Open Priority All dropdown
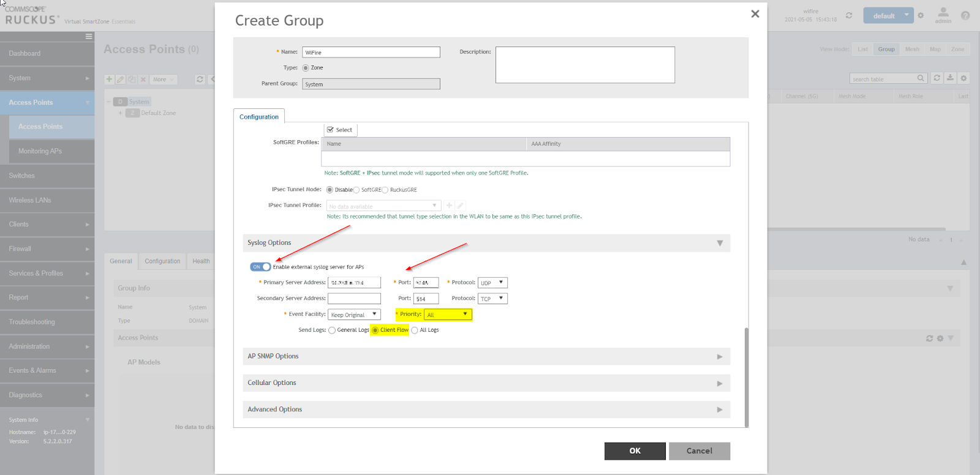980x475 pixels. 448,315
